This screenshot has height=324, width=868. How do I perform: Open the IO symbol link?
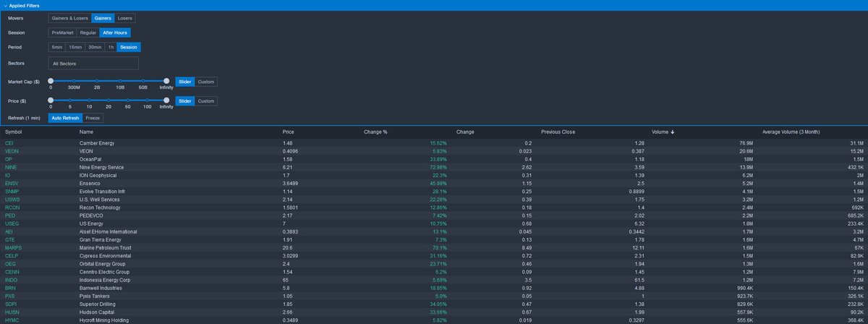coord(7,175)
